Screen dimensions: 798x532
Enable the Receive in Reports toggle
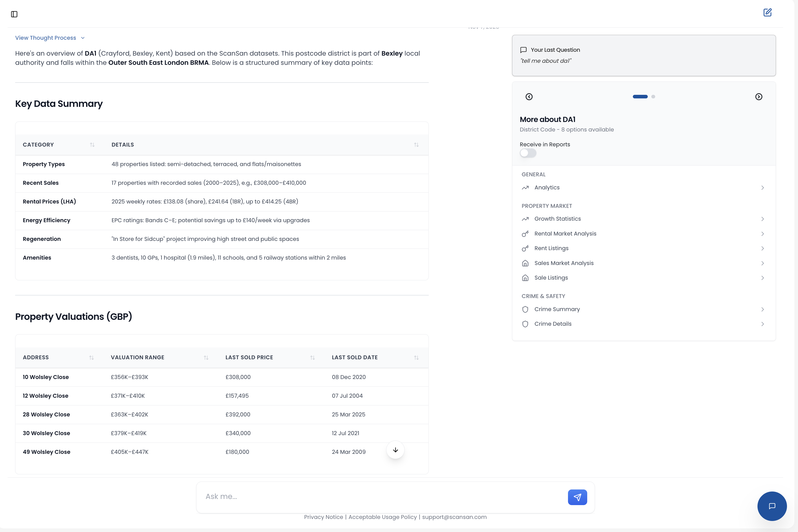click(528, 153)
